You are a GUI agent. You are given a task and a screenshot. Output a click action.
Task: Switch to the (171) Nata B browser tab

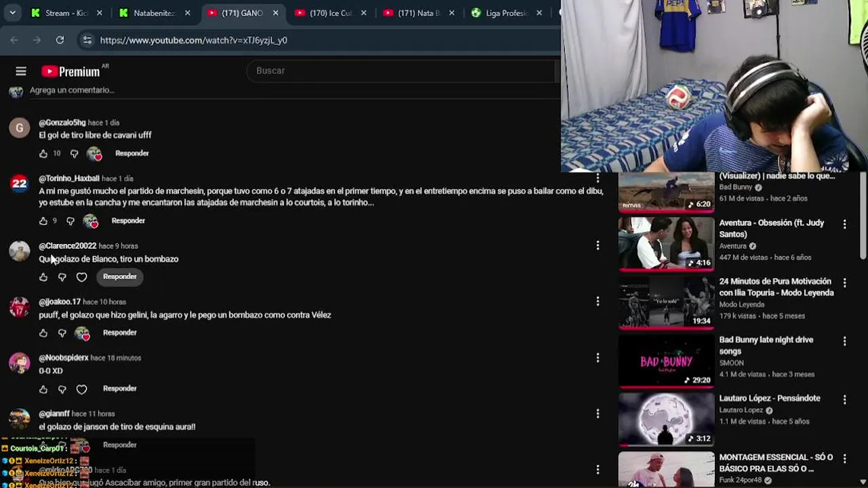418,13
